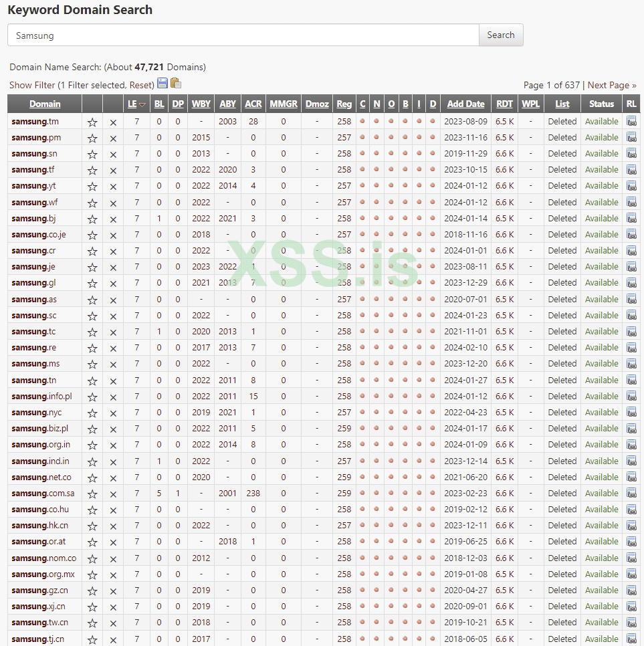Viewport: 644px width, 646px height.
Task: Open related links icon for samsung.cr
Action: click(x=631, y=251)
